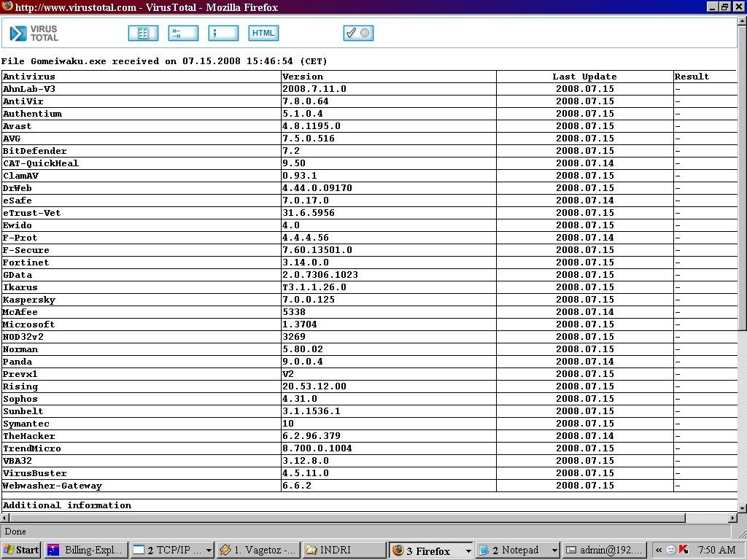Image resolution: width=747 pixels, height=560 pixels.
Task: Click the VirusBuster entry
Action: [x=35, y=472]
